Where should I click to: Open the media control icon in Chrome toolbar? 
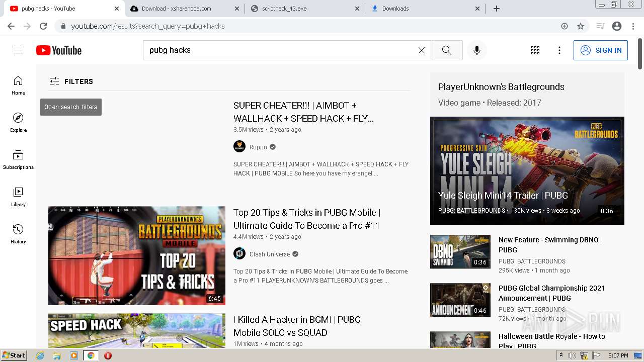(x=600, y=26)
